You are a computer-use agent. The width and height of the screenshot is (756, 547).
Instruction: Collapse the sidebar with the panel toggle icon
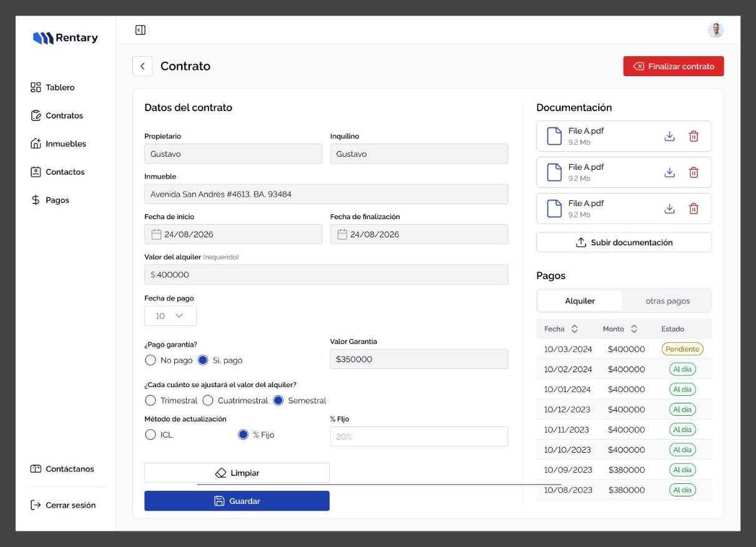click(x=140, y=30)
